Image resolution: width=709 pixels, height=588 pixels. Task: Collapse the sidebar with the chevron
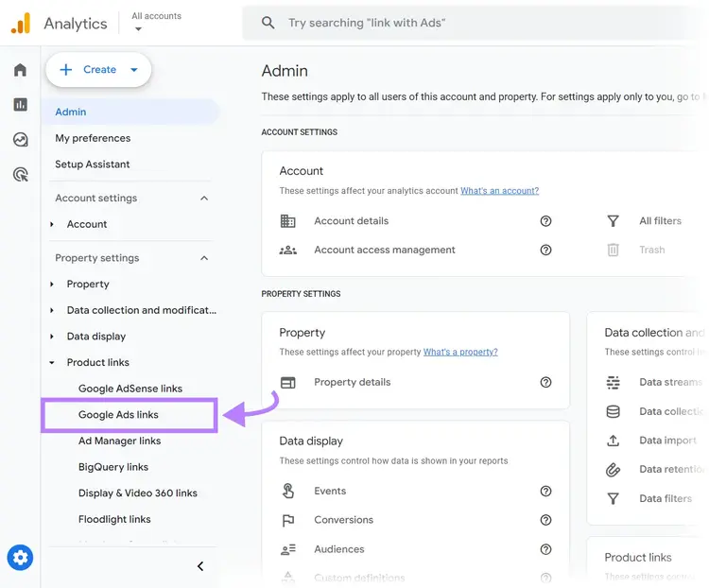(x=200, y=566)
